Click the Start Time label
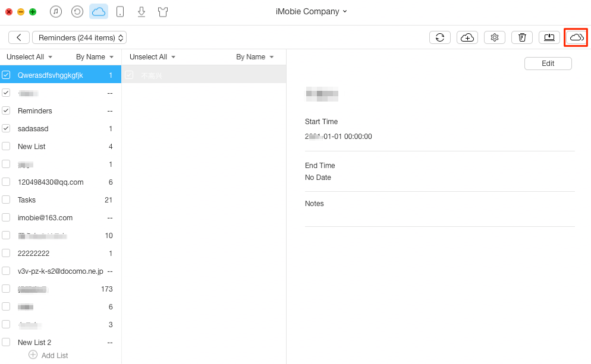 (321, 122)
